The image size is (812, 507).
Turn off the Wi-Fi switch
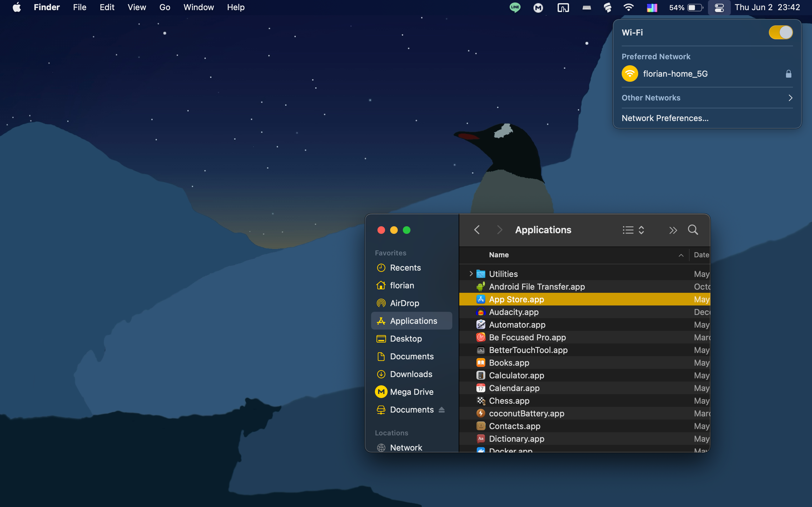(x=781, y=33)
